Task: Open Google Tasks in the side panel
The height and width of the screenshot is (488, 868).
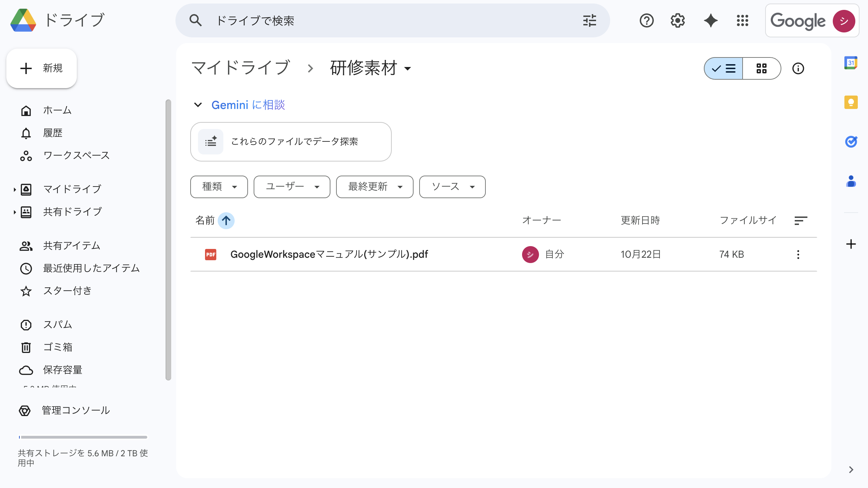Action: point(851,142)
